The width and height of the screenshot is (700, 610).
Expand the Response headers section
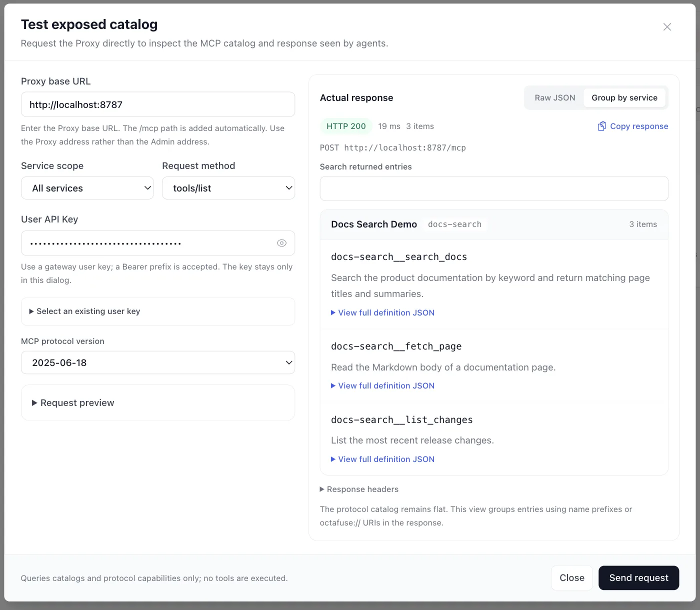click(359, 489)
